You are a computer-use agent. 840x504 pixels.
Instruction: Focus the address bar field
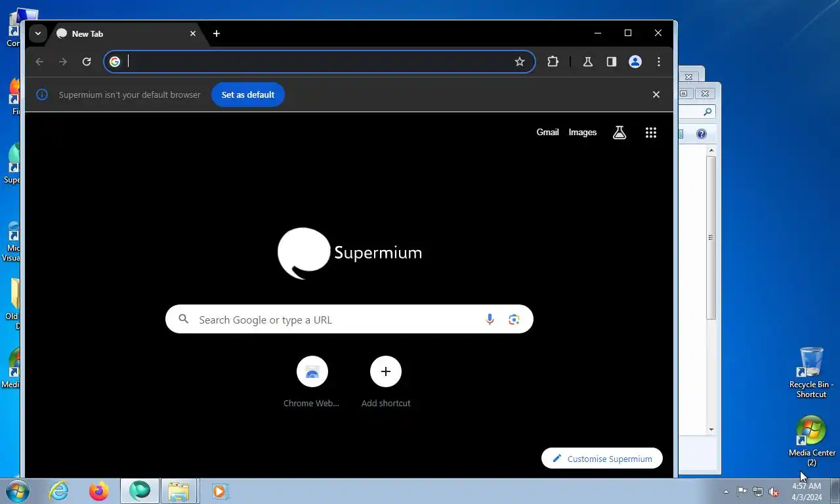click(x=320, y=62)
